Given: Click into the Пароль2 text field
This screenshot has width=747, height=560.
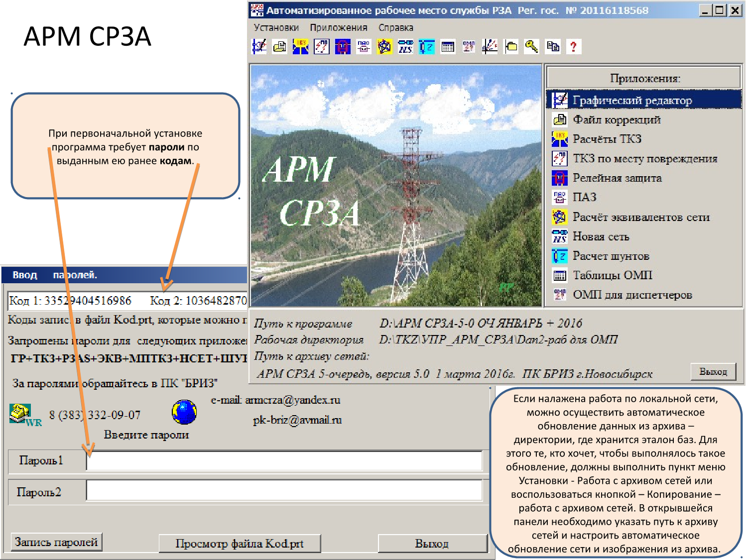Looking at the screenshot, I should [284, 490].
